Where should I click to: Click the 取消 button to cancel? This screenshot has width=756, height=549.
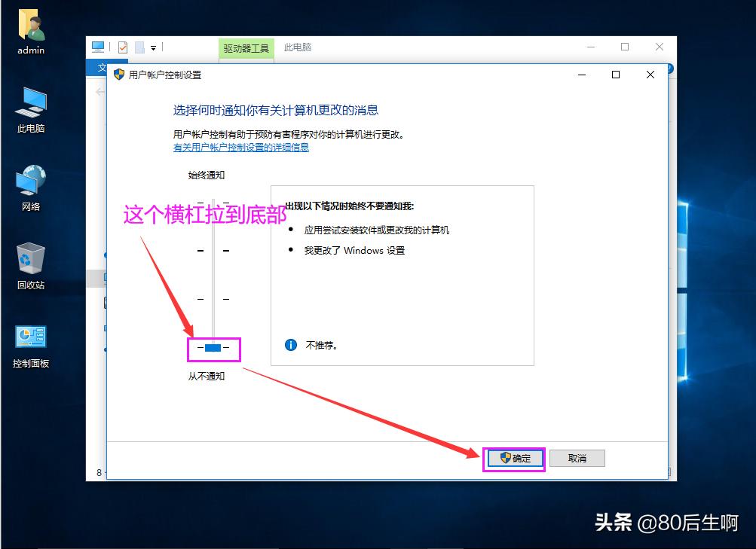click(577, 457)
